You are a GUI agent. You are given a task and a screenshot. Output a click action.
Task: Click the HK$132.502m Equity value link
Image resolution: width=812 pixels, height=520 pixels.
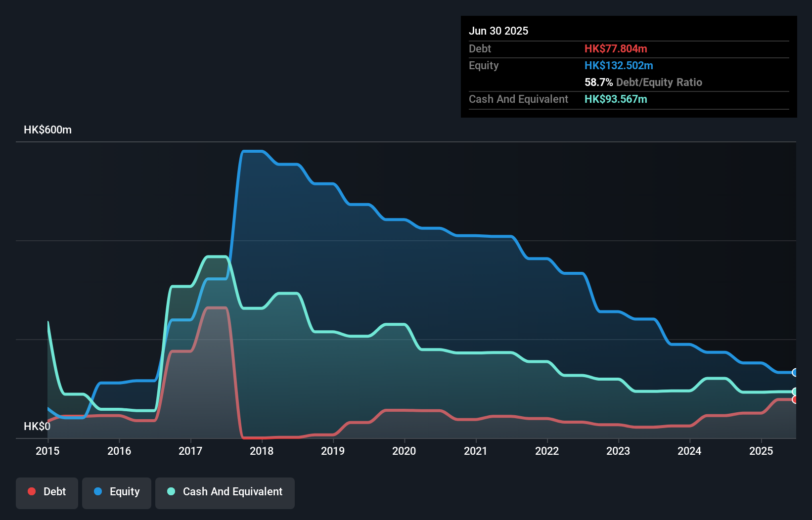pyautogui.click(x=619, y=65)
